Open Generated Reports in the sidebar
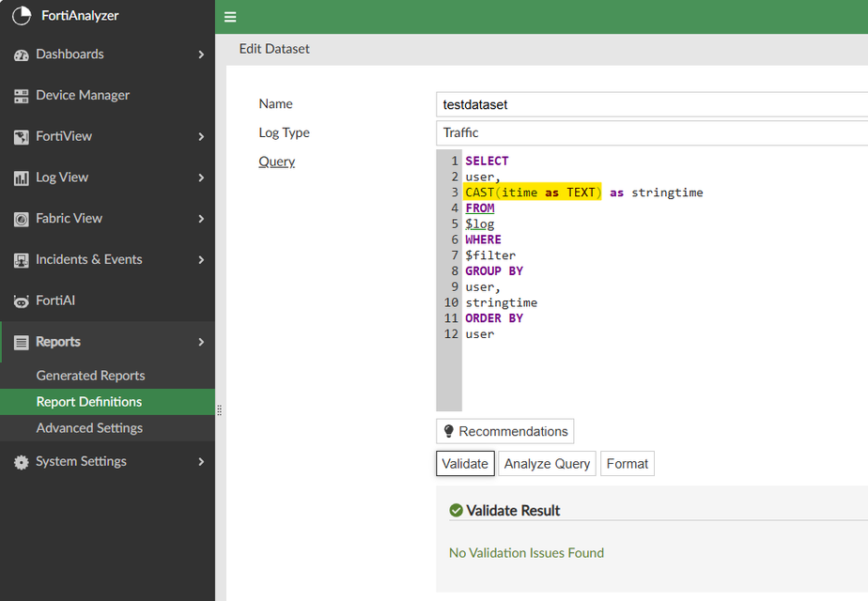This screenshot has width=868, height=601. point(90,376)
